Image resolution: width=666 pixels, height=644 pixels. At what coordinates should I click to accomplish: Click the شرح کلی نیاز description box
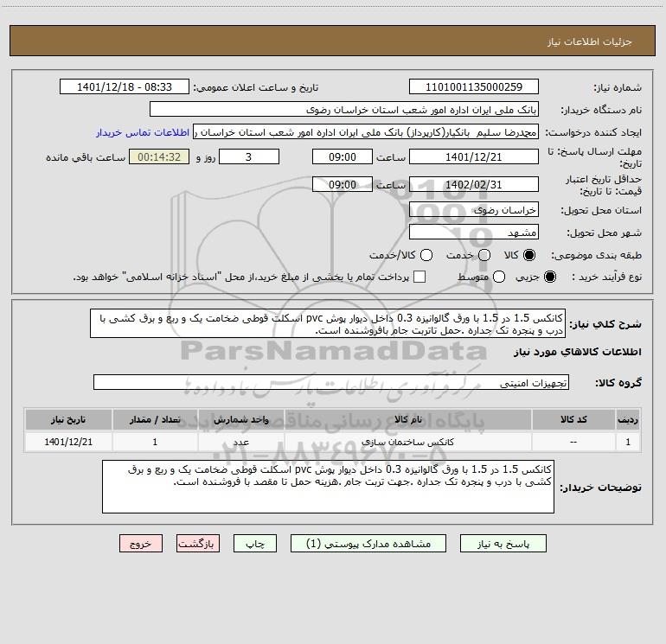pos(328,323)
